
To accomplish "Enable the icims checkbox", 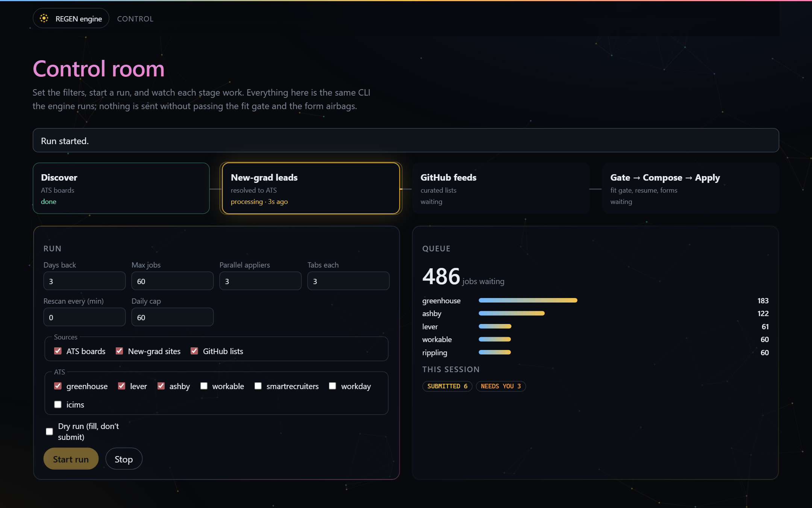I will point(58,404).
